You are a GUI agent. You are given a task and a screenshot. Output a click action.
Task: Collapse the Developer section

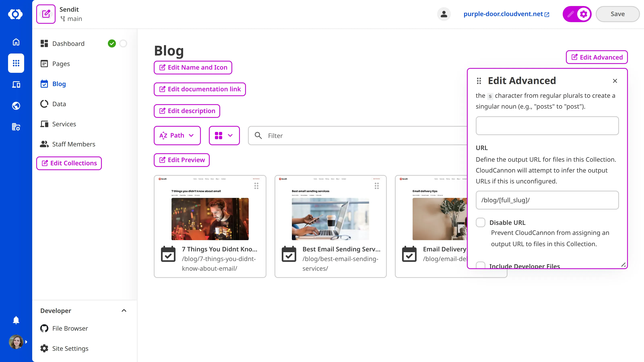124,311
